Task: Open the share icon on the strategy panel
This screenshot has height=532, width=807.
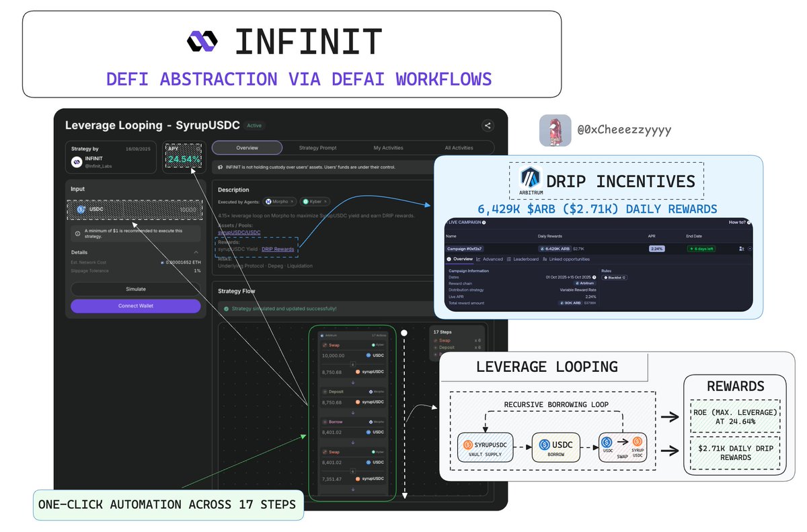Action: click(x=487, y=126)
